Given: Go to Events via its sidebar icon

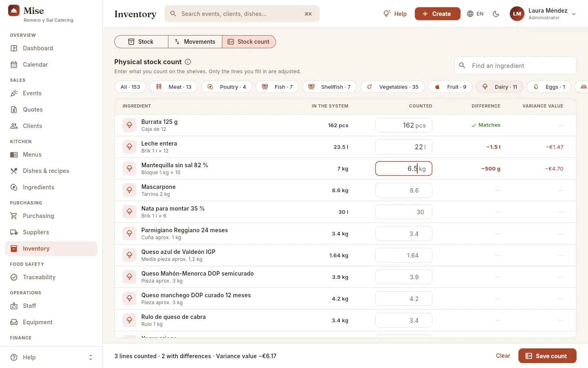Looking at the screenshot, I should 14,93.
